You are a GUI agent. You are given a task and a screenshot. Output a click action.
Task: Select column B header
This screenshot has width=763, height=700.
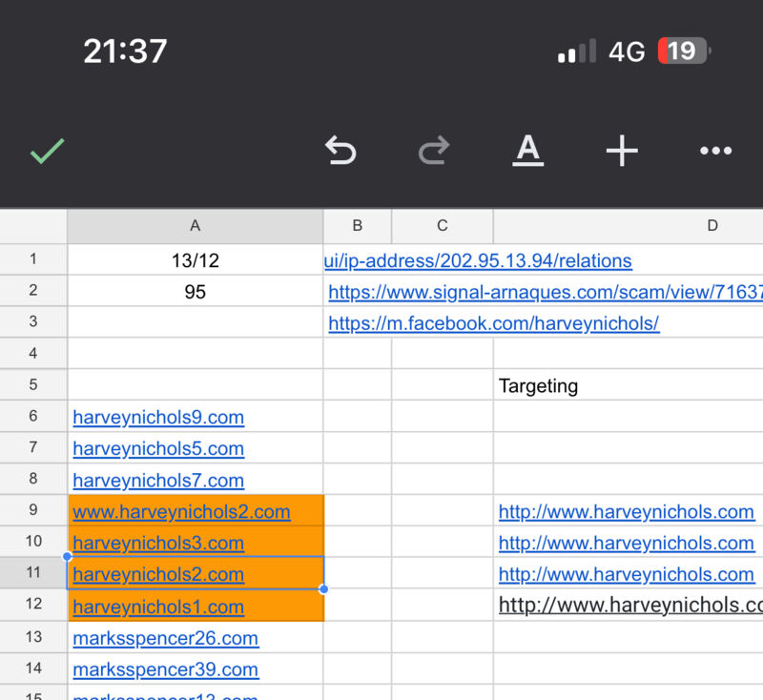pyautogui.click(x=357, y=226)
